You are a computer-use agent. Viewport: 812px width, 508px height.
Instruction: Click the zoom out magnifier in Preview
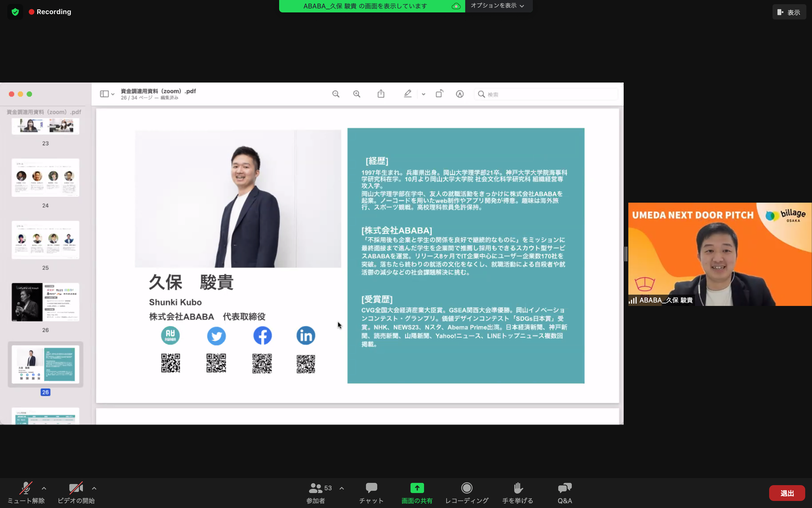336,94
